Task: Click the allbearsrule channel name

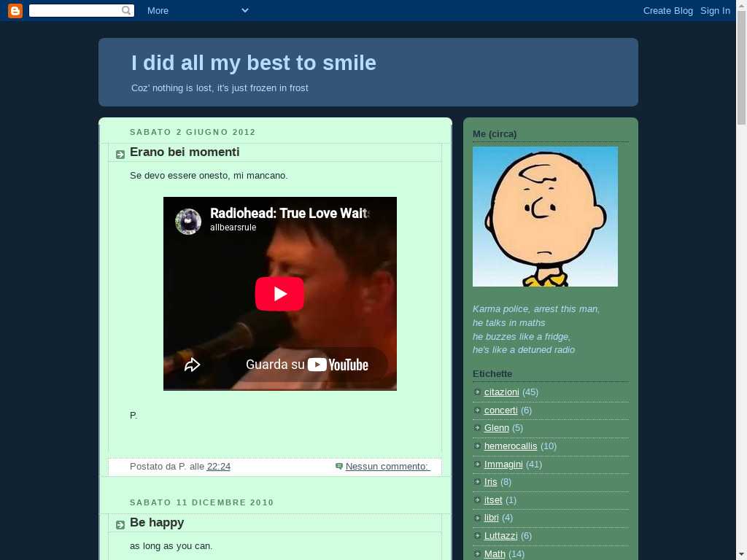Action: (233, 227)
